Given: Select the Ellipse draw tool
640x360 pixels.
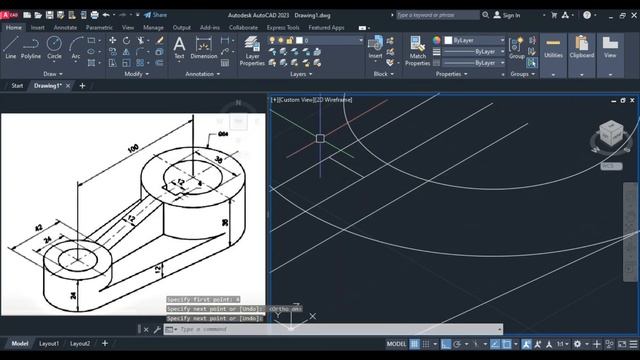Looking at the screenshot, I should pyautogui.click(x=91, y=52).
